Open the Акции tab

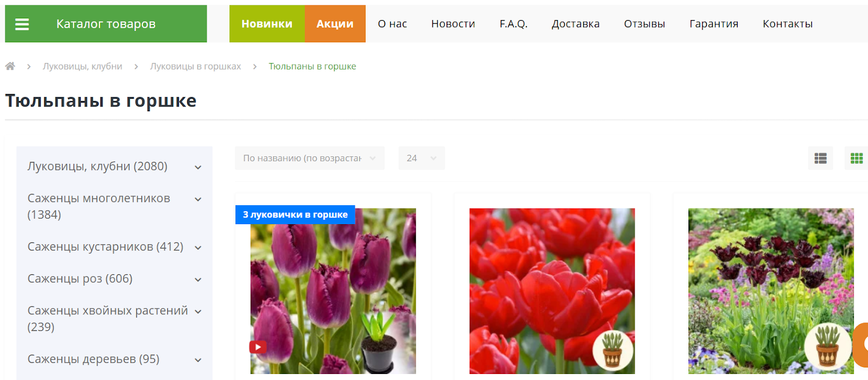[335, 24]
